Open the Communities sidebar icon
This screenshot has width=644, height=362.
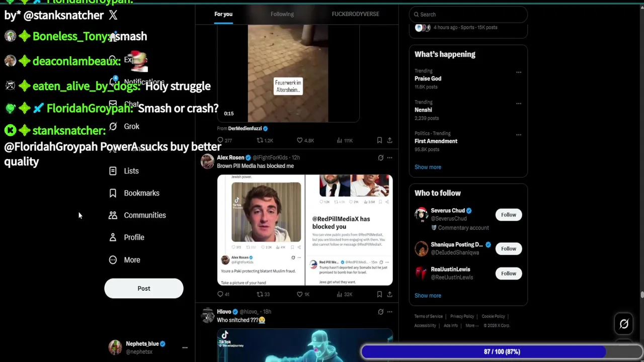pyautogui.click(x=113, y=215)
